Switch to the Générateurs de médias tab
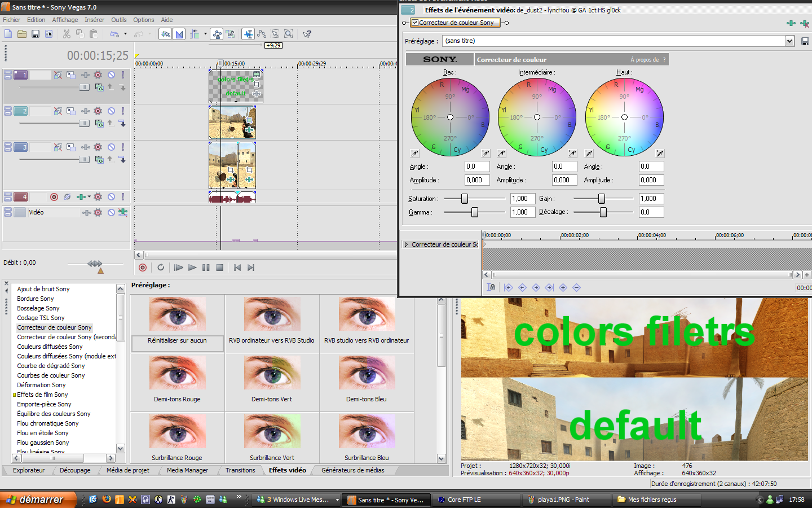This screenshot has height=508, width=812. pos(353,470)
